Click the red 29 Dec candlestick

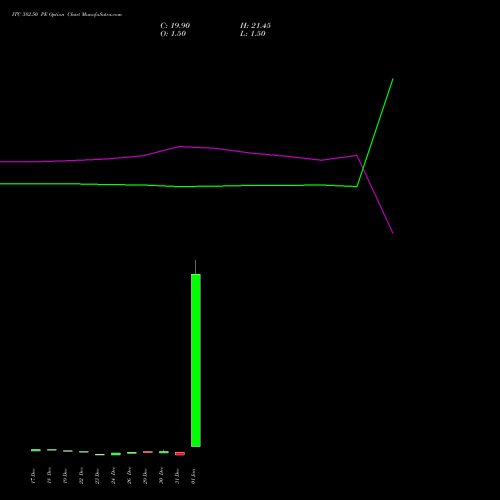pyautogui.click(x=148, y=452)
